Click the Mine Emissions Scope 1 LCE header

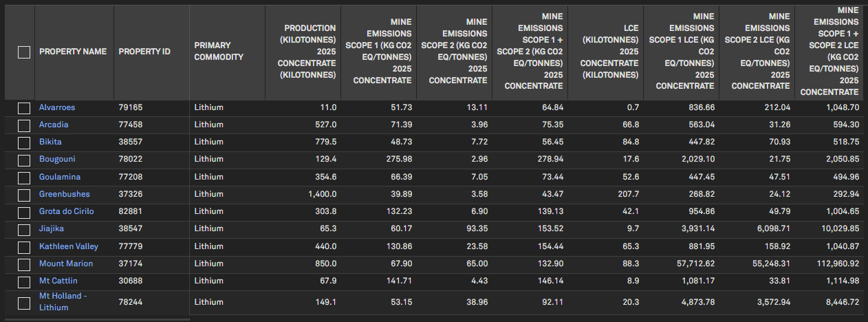point(683,52)
